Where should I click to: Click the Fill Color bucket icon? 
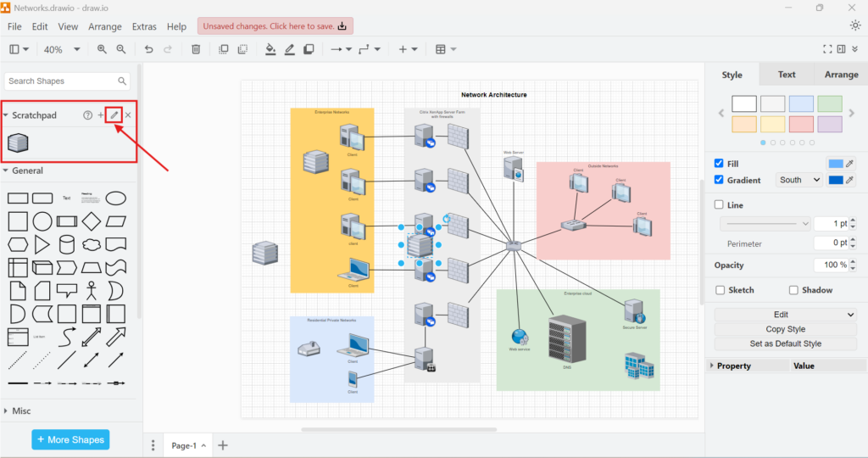tap(270, 49)
